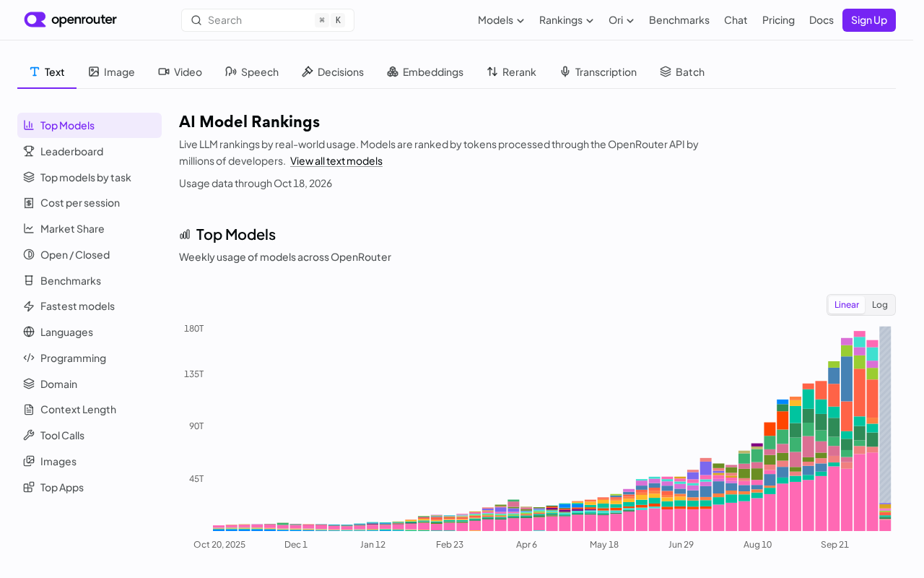This screenshot has height=578, width=924.
Task: Navigate to the Docs link
Action: point(821,20)
